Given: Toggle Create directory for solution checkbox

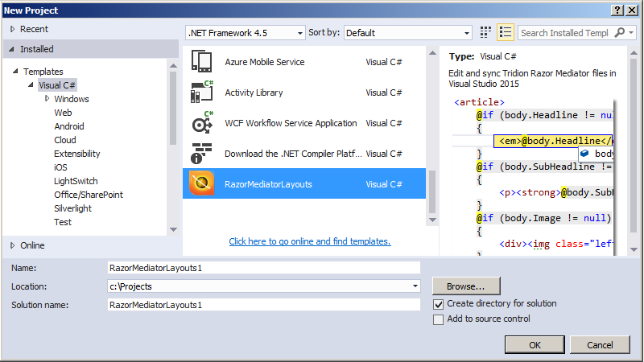Looking at the screenshot, I should point(438,304).
